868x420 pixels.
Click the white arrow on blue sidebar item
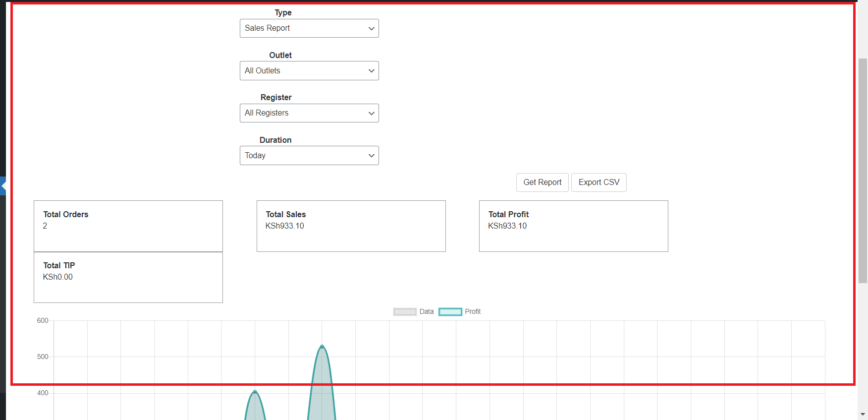3,186
